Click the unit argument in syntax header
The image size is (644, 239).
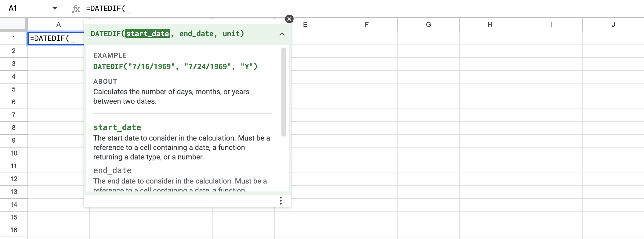231,34
